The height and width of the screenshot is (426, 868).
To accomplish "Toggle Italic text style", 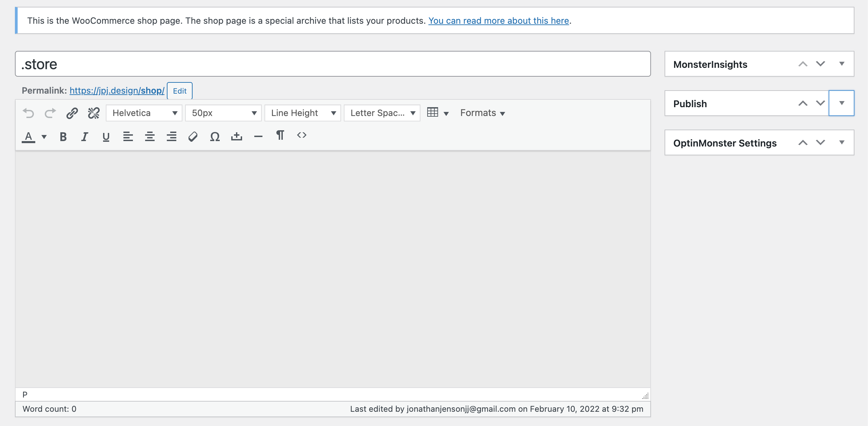I will (x=84, y=137).
